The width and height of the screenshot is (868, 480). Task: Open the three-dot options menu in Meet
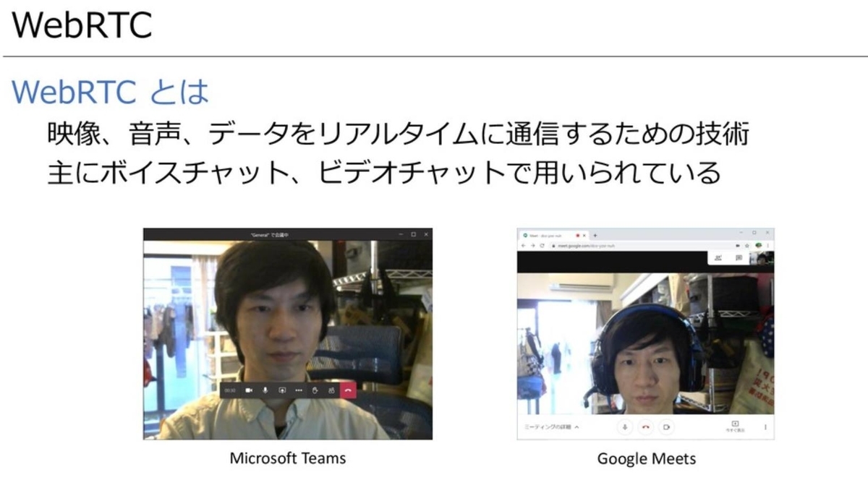[x=765, y=427]
